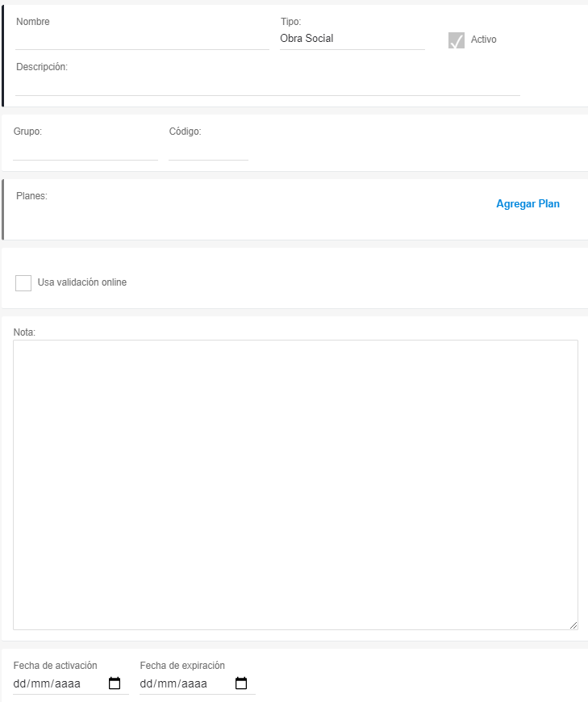Viewport: 588px width, 702px height.
Task: Focus the Código input field
Action: coord(208,150)
